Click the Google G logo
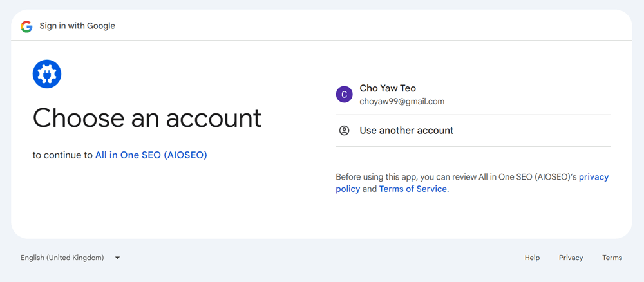This screenshot has height=282, width=644. pos(26,26)
